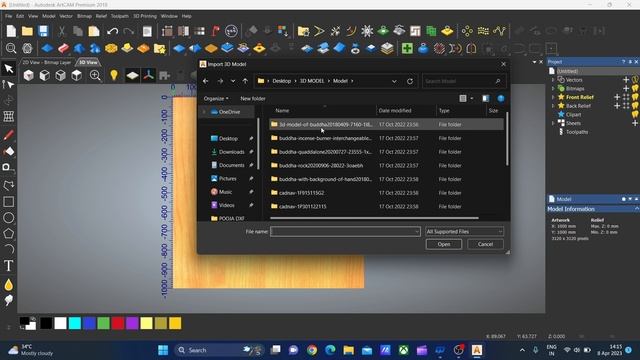This screenshot has height=360, width=640.
Task: Expand the Vectors tree node
Action: click(553, 80)
